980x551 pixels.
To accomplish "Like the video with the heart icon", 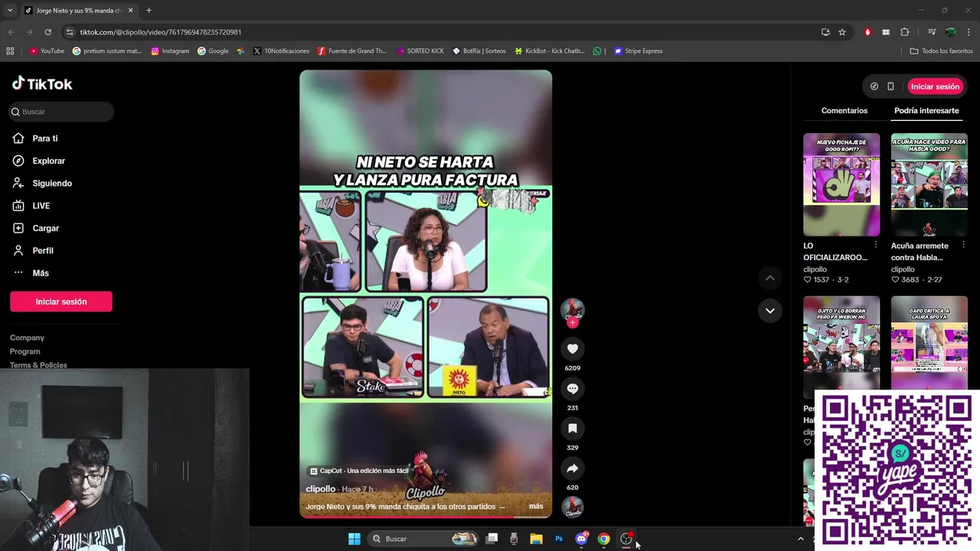I will pos(572,349).
